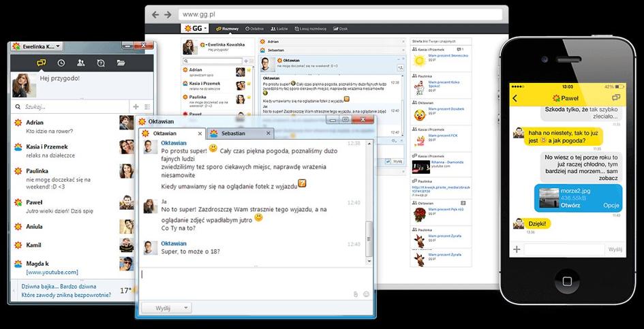Click browser forward arrow
Viewport: 644px width, 329px height.
click(168, 14)
